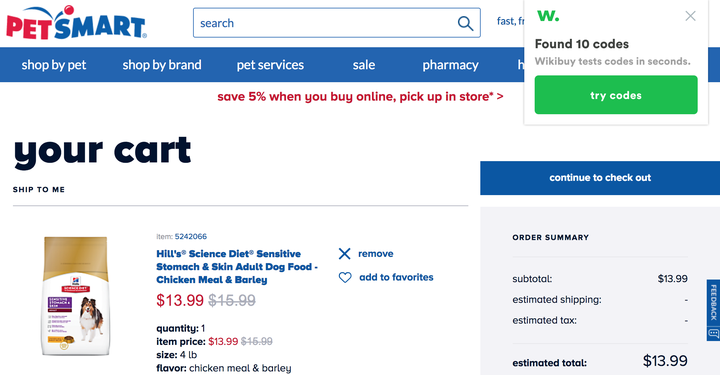
Task: Open the sale menu
Action: [364, 65]
